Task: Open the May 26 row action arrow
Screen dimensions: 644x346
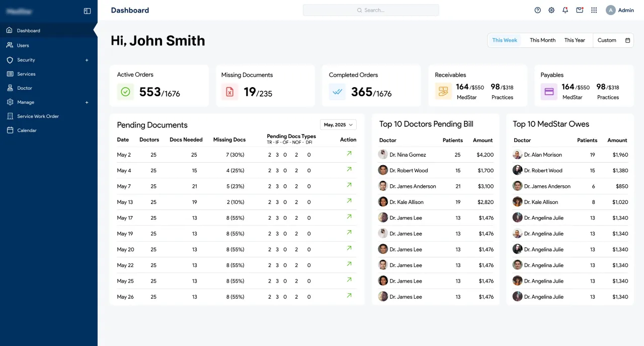Action: click(349, 295)
